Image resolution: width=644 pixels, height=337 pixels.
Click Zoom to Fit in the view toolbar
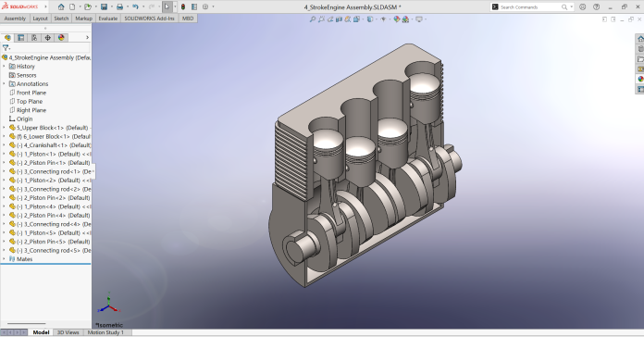(313, 19)
